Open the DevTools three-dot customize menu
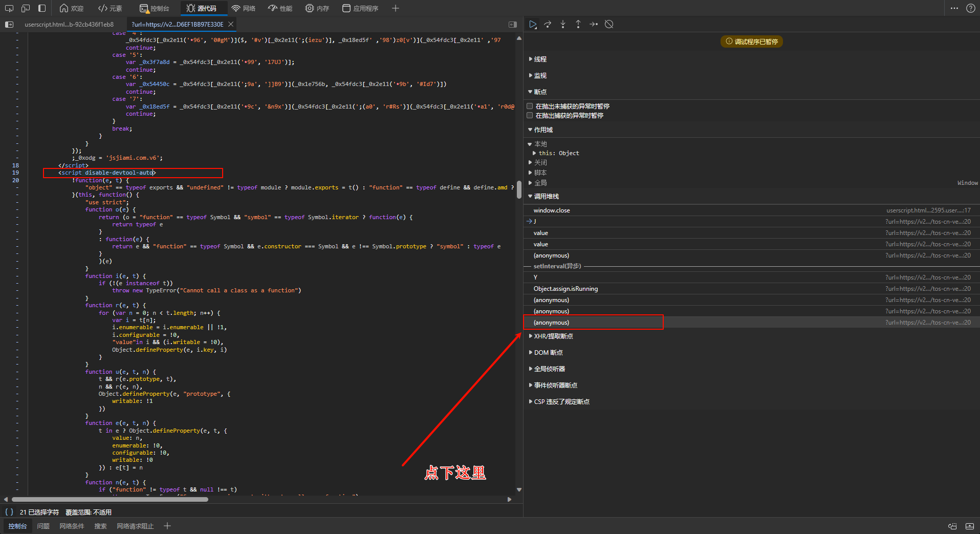The width and height of the screenshot is (980, 534). coord(954,8)
